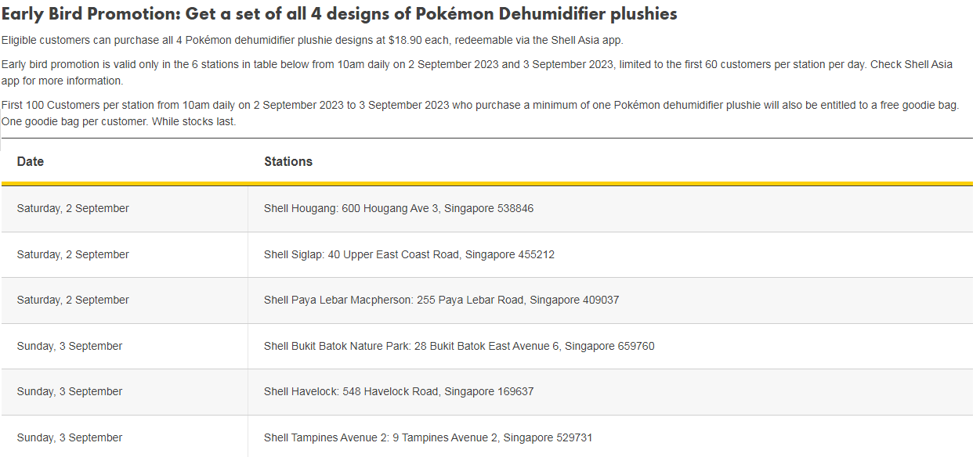Select the Shell Tampines Avenue 2 address
The height and width of the screenshot is (457, 980).
(x=428, y=437)
